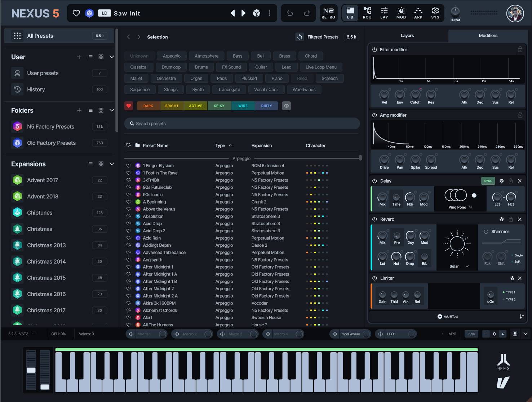
Task: Open the SYS settings panel
Action: [435, 13]
